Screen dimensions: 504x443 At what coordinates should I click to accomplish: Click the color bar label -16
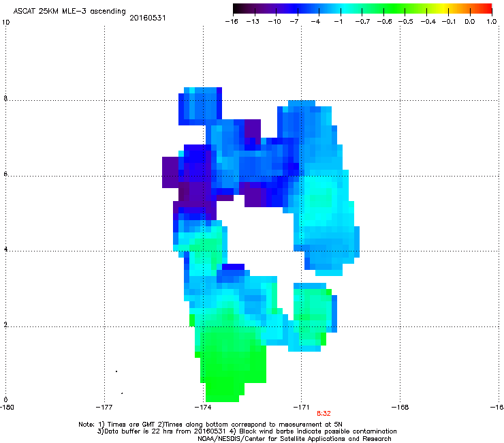click(232, 22)
